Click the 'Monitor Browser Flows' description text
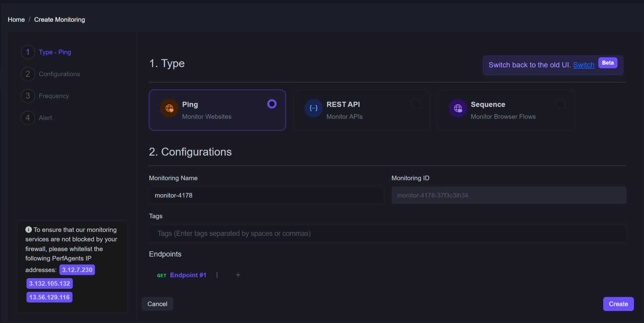 click(503, 117)
